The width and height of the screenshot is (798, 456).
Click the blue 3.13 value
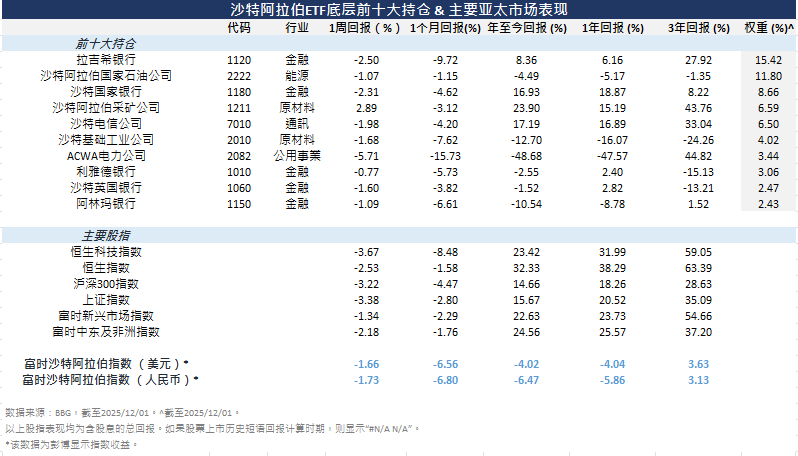(698, 380)
